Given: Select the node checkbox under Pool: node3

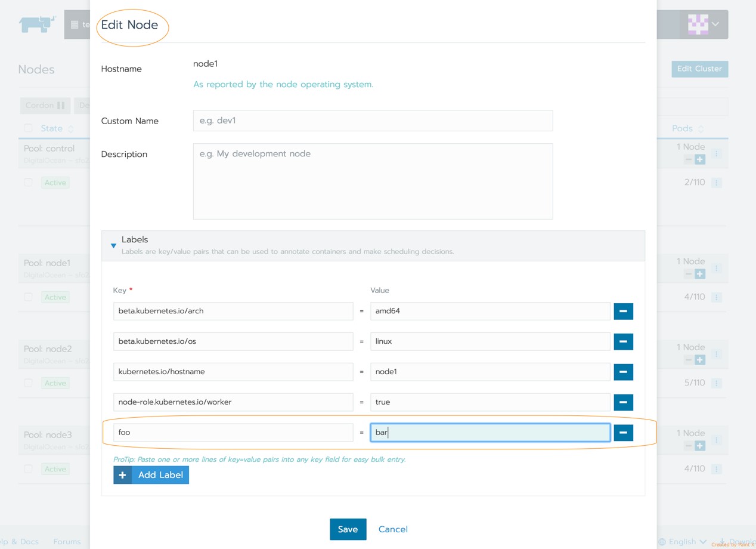Looking at the screenshot, I should click(x=28, y=469).
